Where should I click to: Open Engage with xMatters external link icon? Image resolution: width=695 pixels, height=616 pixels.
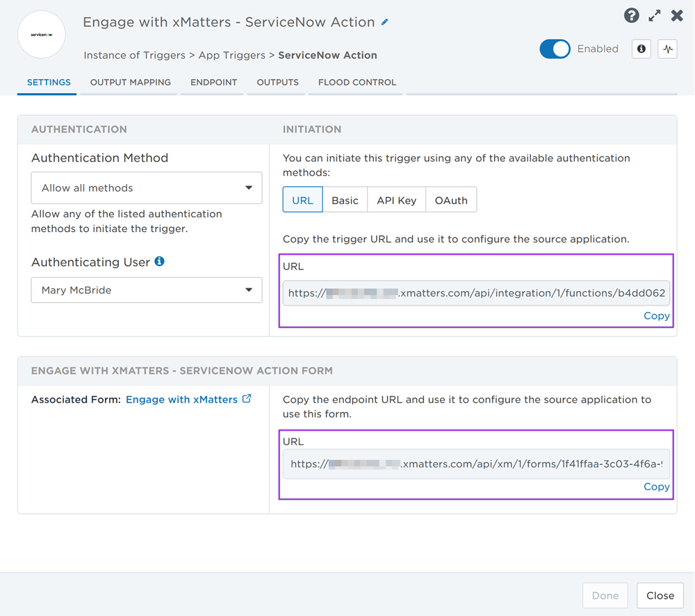pos(247,399)
